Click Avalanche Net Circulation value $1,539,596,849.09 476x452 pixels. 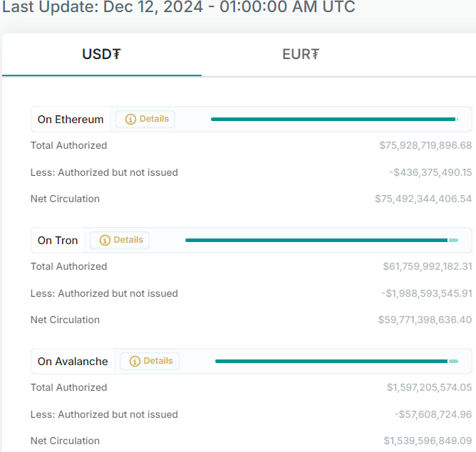[428, 441]
